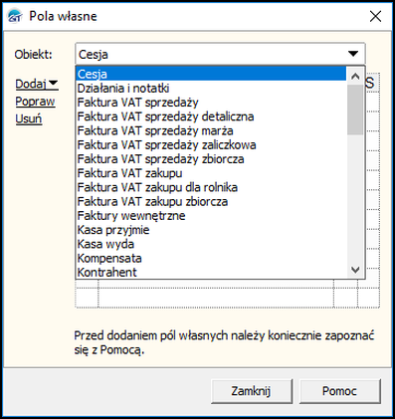
Task: Choose Kompensata from the list
Action: (x=211, y=258)
